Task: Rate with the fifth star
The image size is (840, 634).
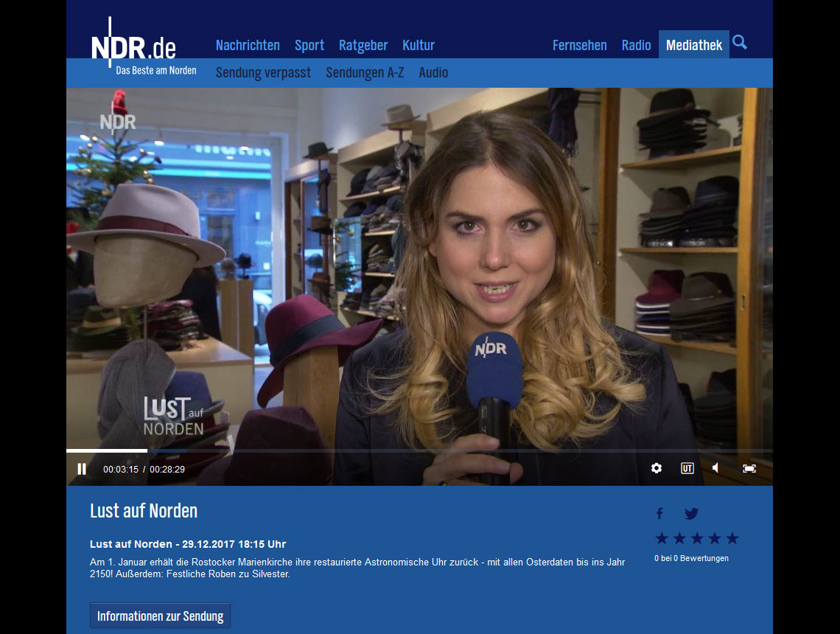Action: [732, 538]
